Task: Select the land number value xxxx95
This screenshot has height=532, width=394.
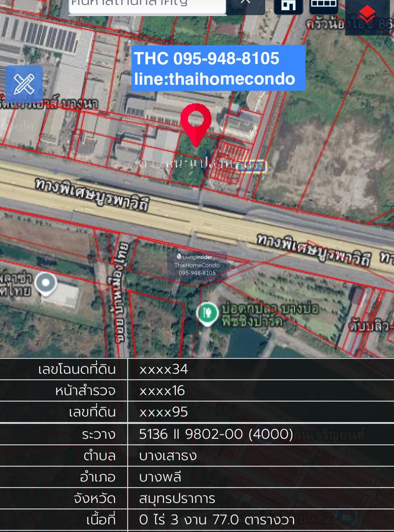Action: pos(164,412)
